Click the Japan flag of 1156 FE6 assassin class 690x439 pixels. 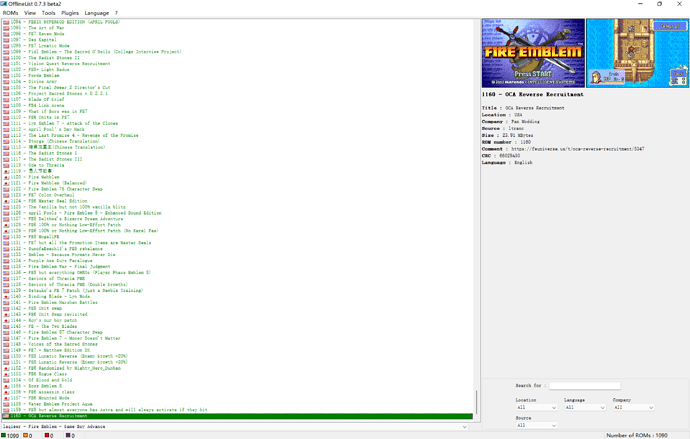(6, 392)
